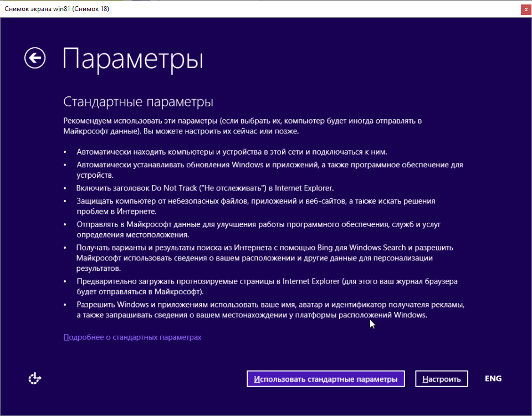Click the window title Снимок экрана win81
532x416 pixels.
point(57,9)
